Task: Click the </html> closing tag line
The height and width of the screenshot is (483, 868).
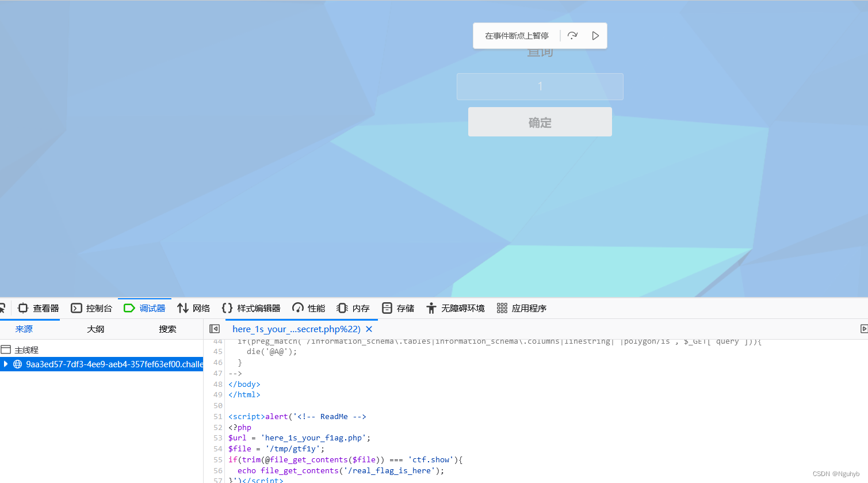Action: [244, 395]
